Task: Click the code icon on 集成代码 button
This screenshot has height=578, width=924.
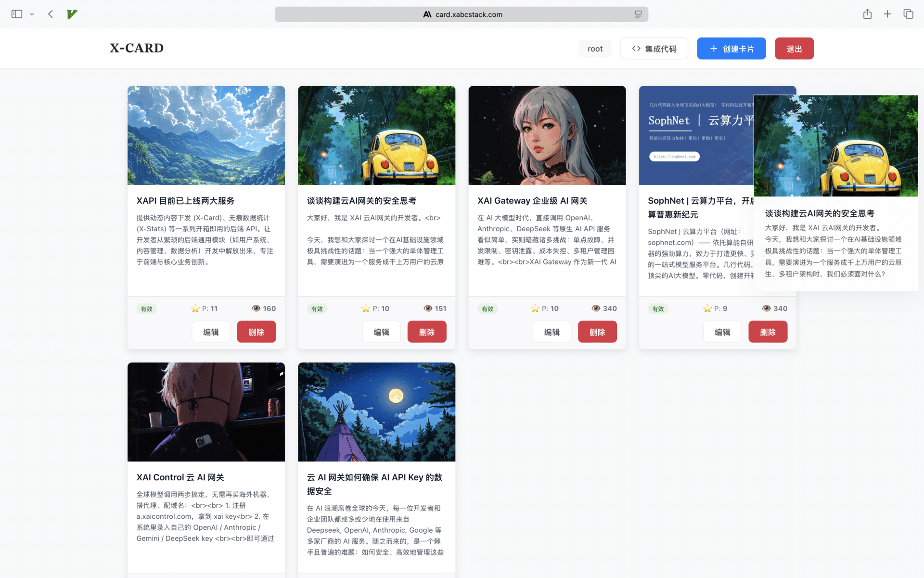Action: pos(635,48)
